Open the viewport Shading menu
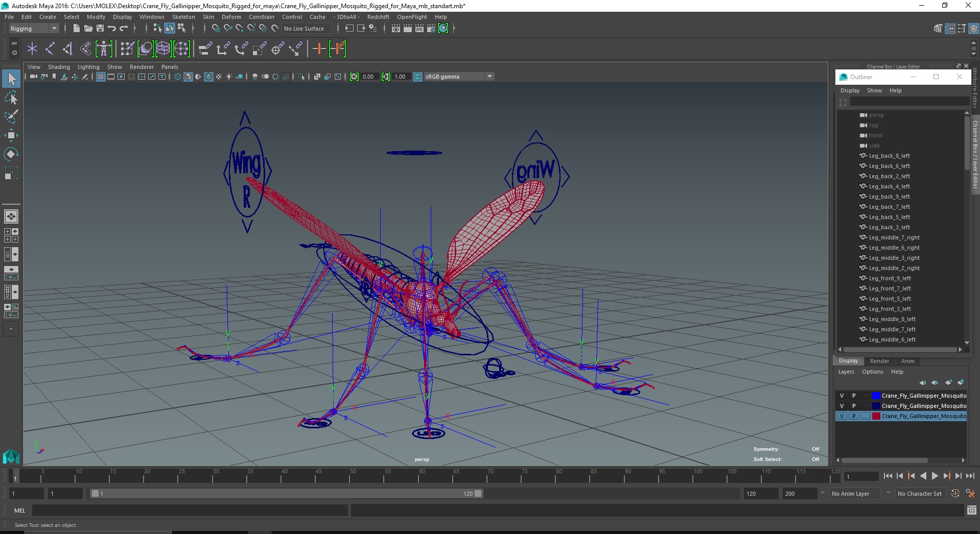Screen dimensions: 980x534 tap(59, 67)
